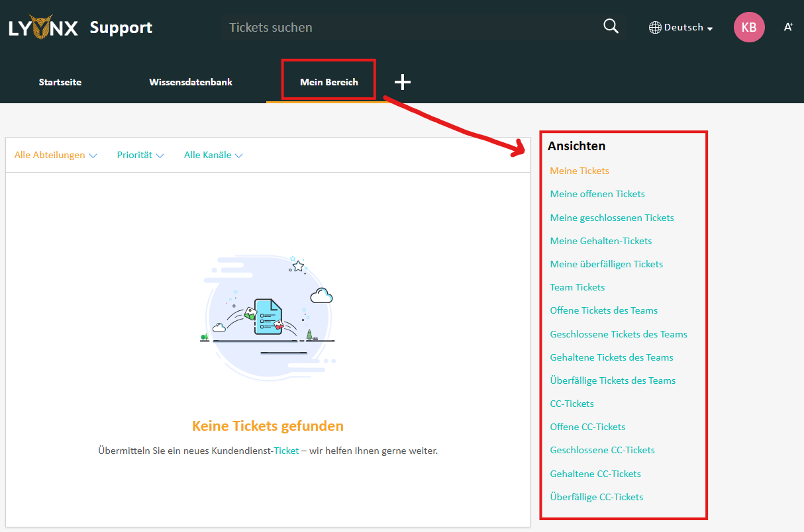Expand the Alle Abteilungen dropdown
The width and height of the screenshot is (804, 532).
point(56,155)
